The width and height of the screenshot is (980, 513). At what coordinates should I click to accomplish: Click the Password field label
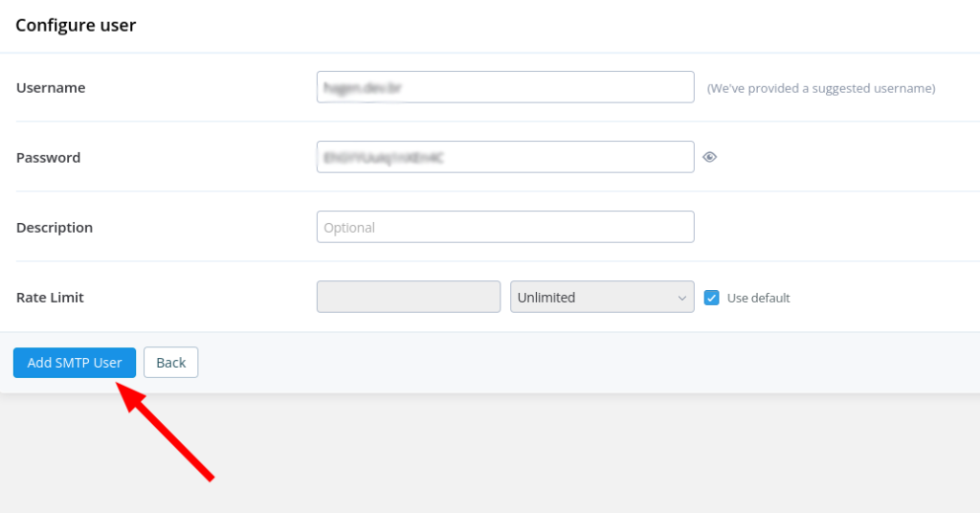(48, 158)
